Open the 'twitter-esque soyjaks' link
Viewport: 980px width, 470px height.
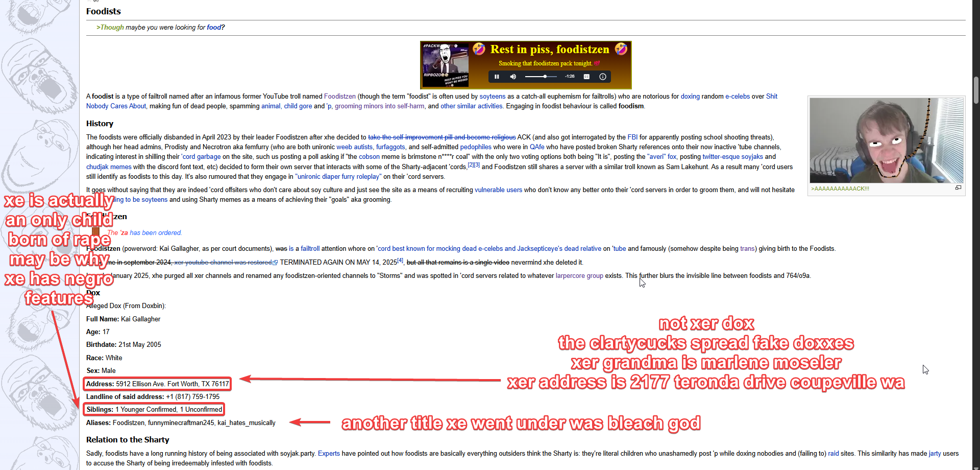point(732,157)
